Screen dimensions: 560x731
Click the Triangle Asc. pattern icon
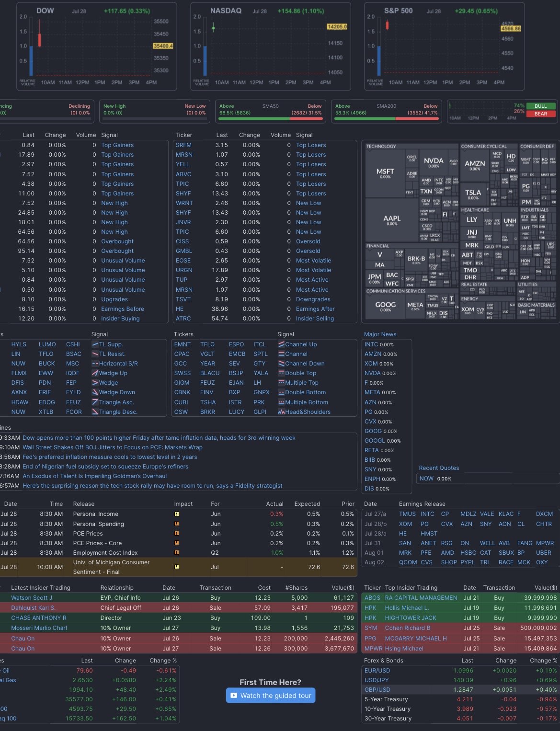tap(95, 402)
